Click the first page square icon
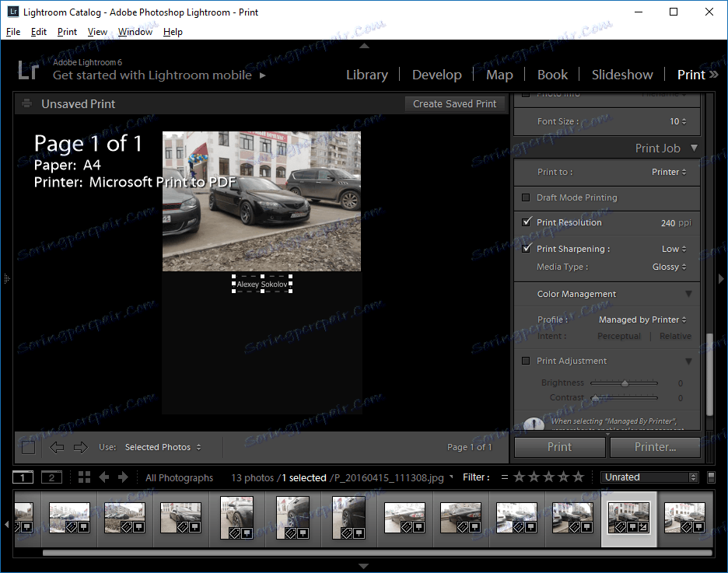 [x=28, y=447]
